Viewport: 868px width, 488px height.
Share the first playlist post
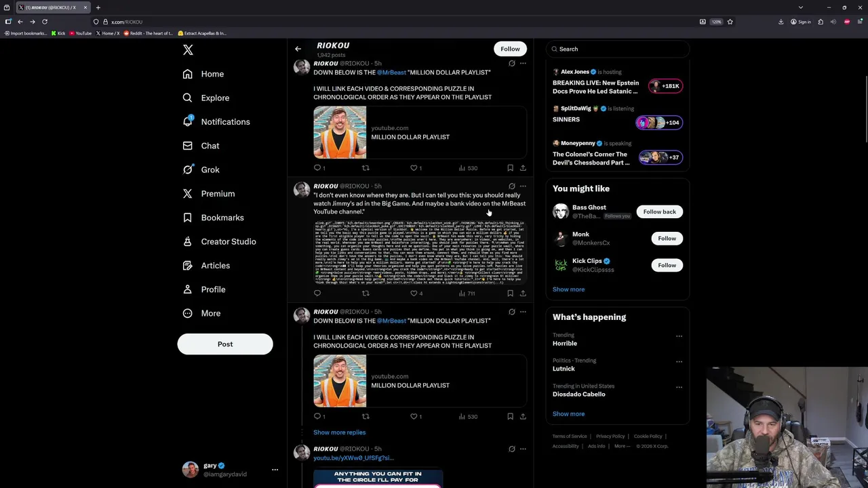coord(523,168)
